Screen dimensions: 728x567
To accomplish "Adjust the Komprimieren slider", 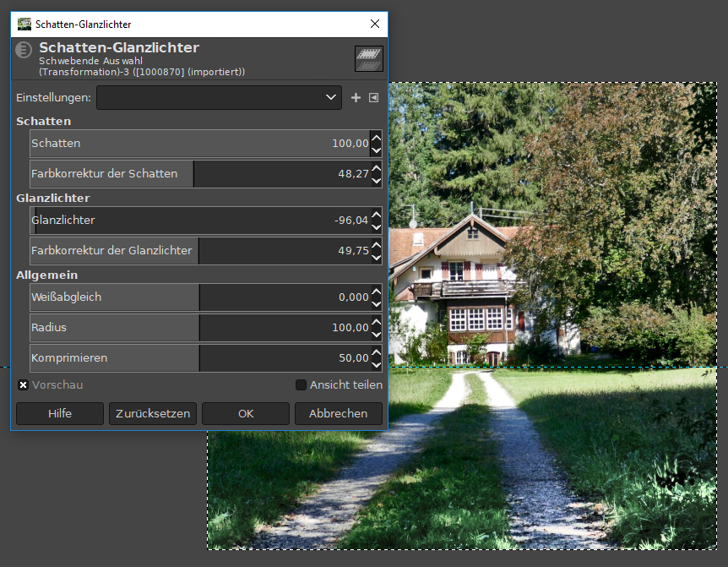I will 200,358.
